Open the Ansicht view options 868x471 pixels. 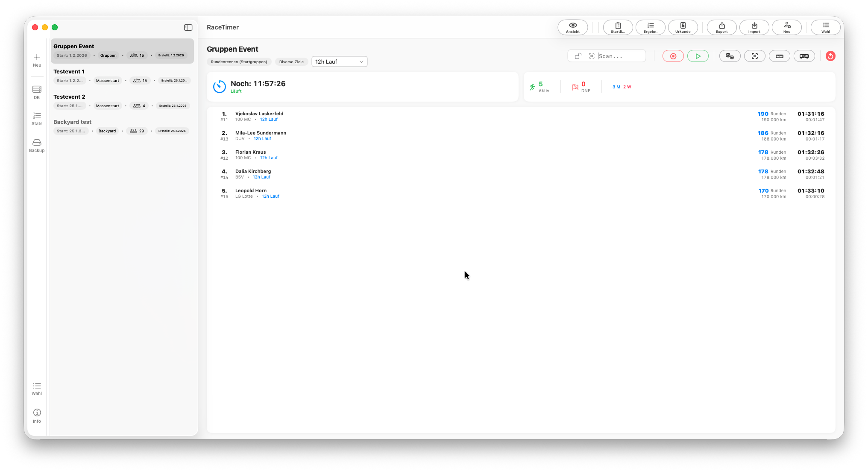(572, 27)
